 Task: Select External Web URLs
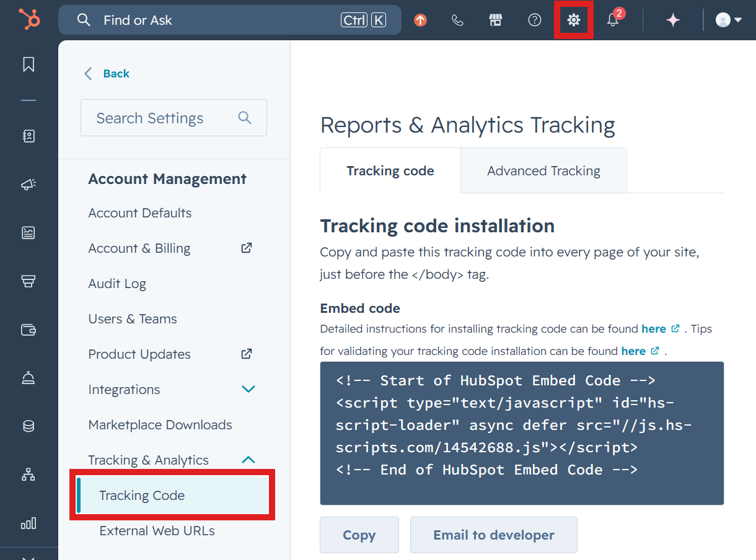point(157,531)
